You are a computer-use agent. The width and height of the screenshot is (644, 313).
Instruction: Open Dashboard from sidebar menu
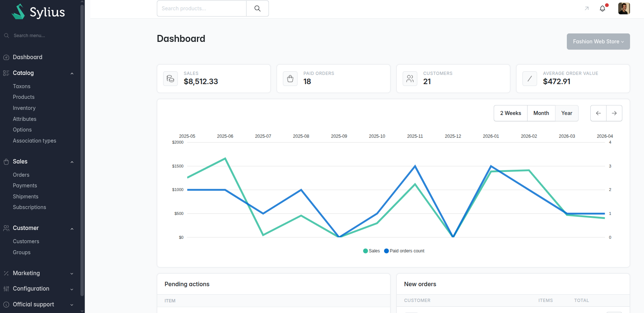[x=28, y=57]
